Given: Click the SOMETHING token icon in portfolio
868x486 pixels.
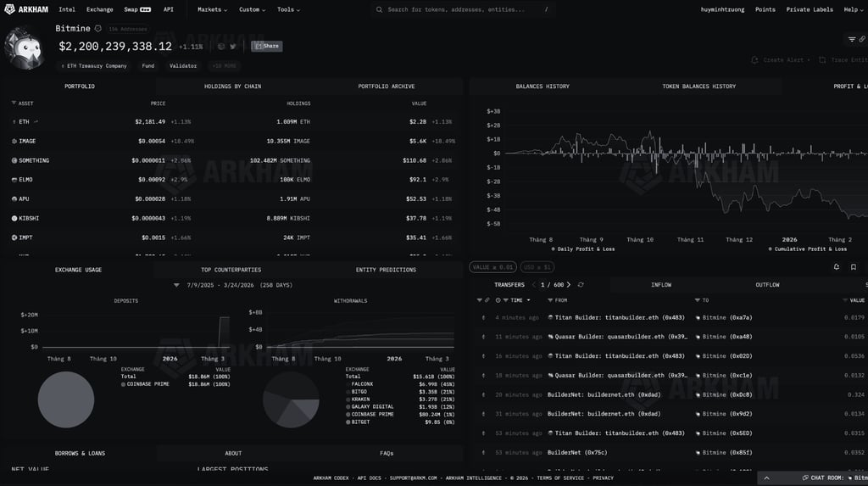Looking at the screenshot, I should 14,160.
